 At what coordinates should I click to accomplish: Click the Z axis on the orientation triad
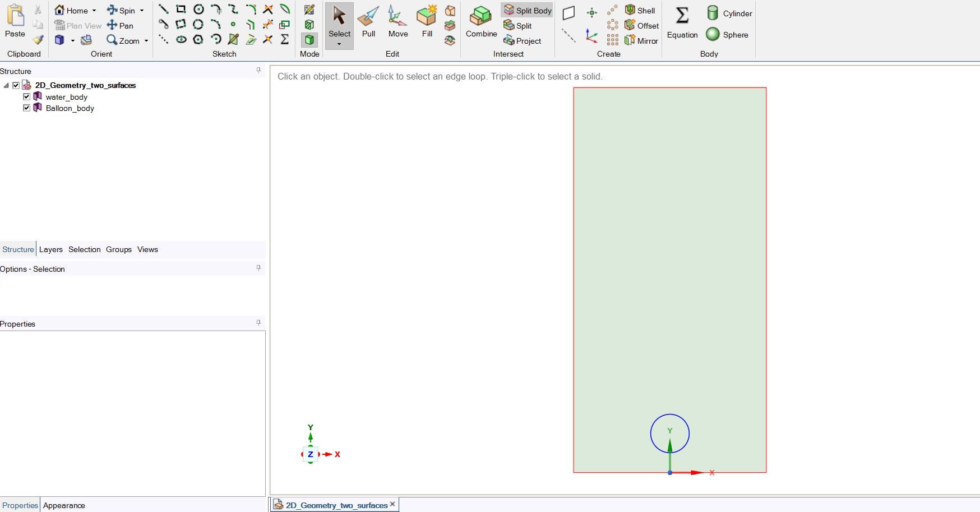click(310, 454)
